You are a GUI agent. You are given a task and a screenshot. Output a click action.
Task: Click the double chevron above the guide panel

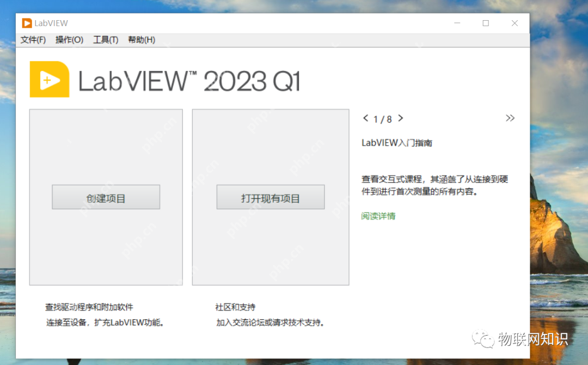[x=510, y=118]
